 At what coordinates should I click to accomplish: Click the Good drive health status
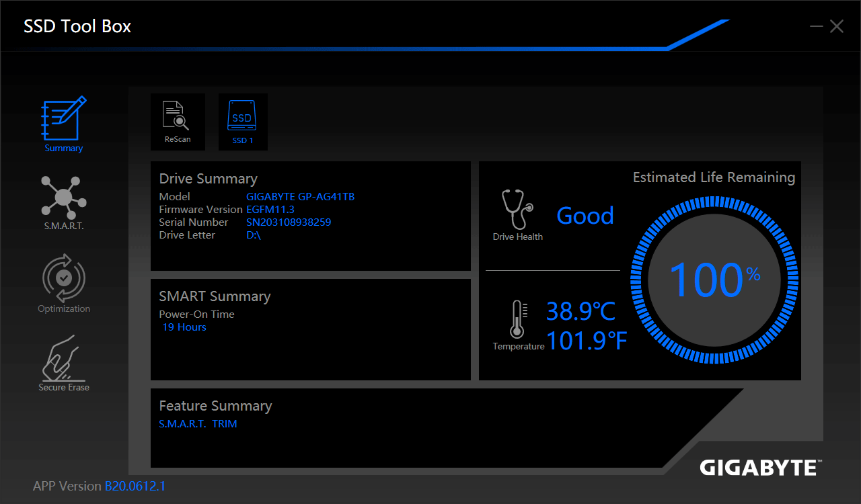pyautogui.click(x=585, y=216)
